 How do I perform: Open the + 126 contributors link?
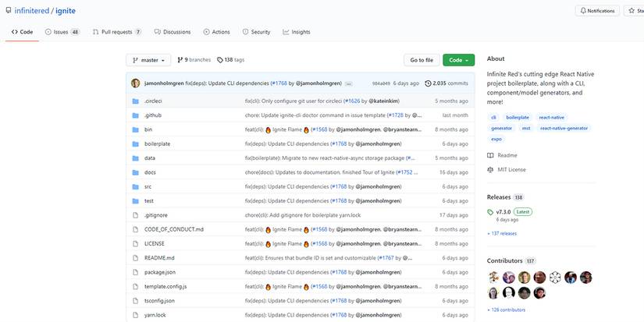506,310
